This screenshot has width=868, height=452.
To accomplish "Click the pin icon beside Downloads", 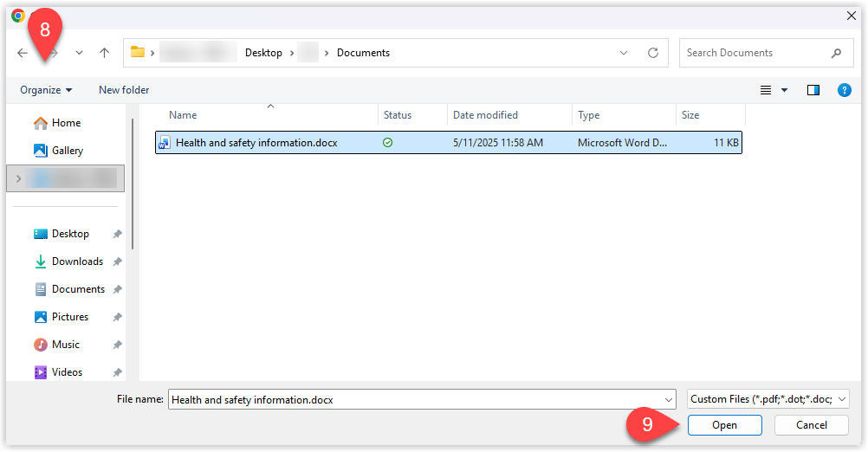I will 117,262.
